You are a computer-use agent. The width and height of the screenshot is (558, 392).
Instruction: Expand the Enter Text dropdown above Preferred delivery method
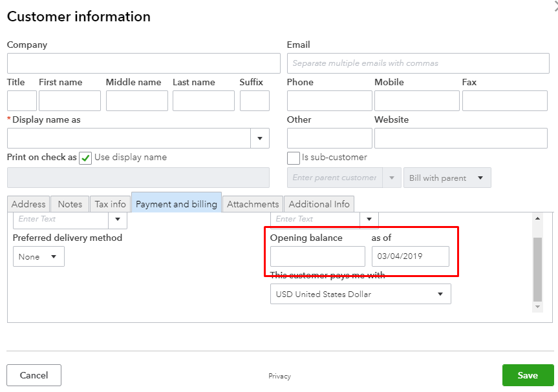(118, 220)
